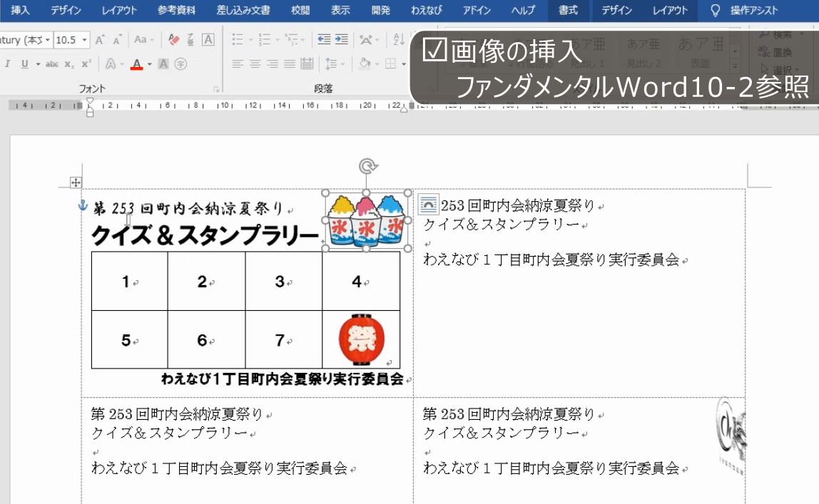This screenshot has width=819, height=504.
Task: Switch to the 校閲 ribbon tab
Action: click(x=300, y=10)
